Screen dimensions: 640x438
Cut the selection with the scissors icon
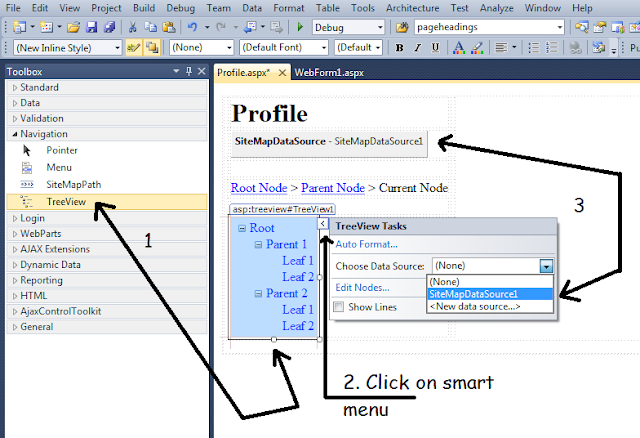[x=132, y=27]
